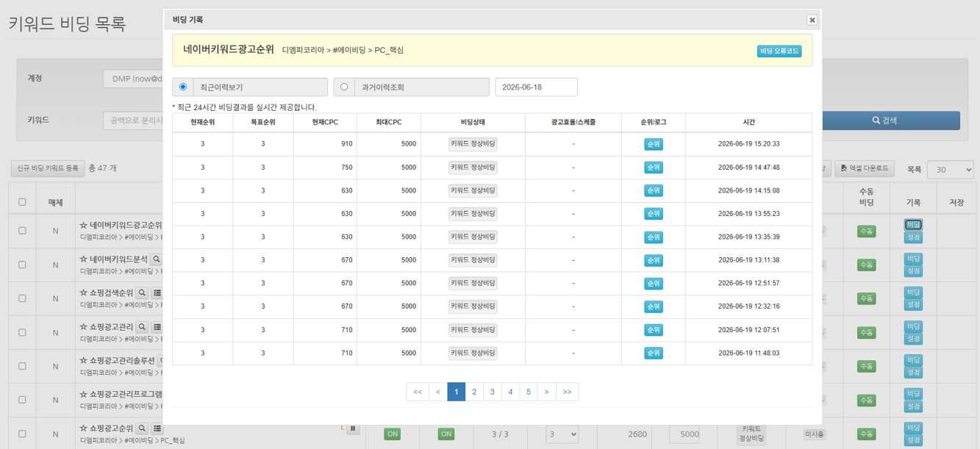The width and height of the screenshot is (980, 449).
Task: Click search icon next to 쇼핑광고관리 keyword
Action: tap(143, 327)
